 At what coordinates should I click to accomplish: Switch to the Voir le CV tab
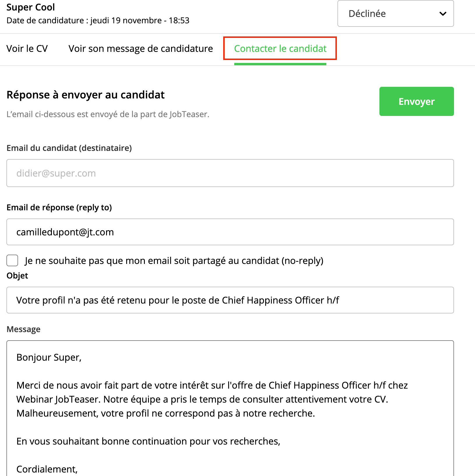pos(27,49)
